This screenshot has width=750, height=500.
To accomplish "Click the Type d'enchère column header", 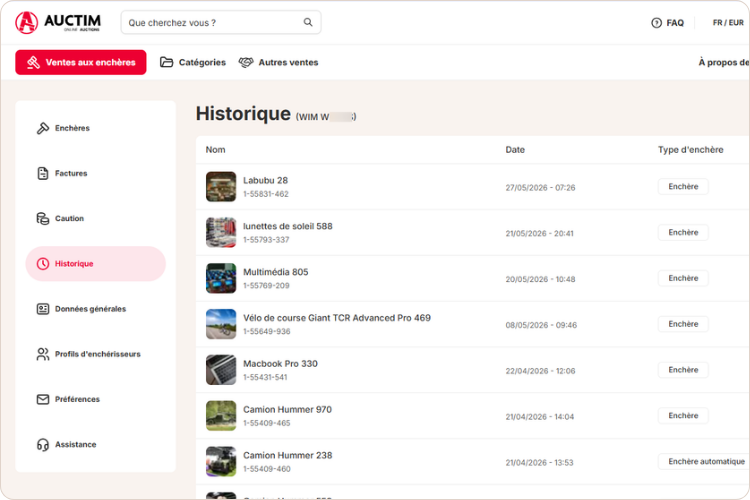I will (691, 150).
